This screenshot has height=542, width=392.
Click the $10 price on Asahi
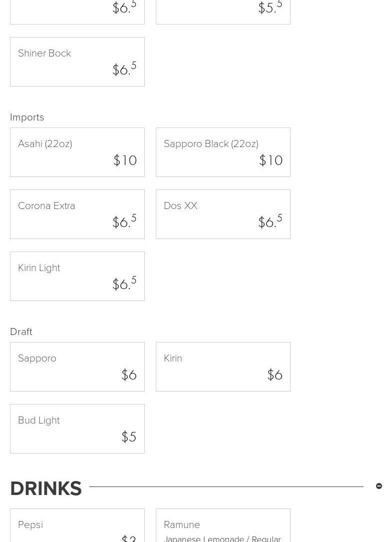coord(125,160)
